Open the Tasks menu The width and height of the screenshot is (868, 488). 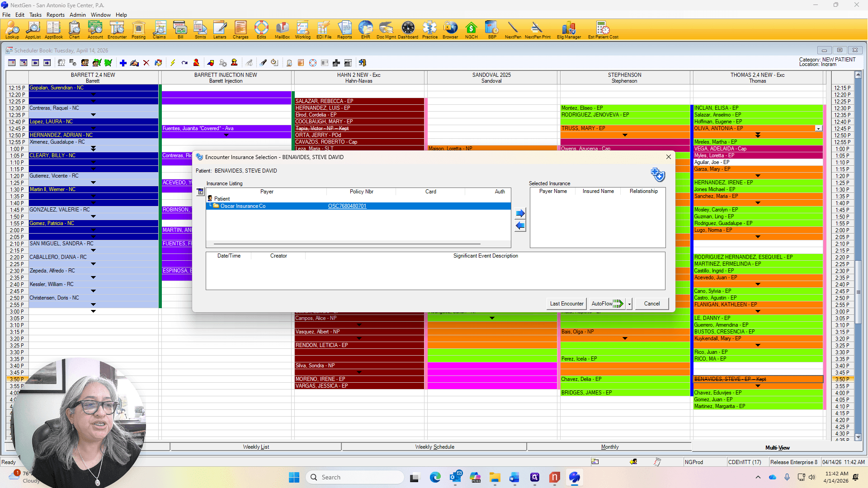pyautogui.click(x=35, y=15)
